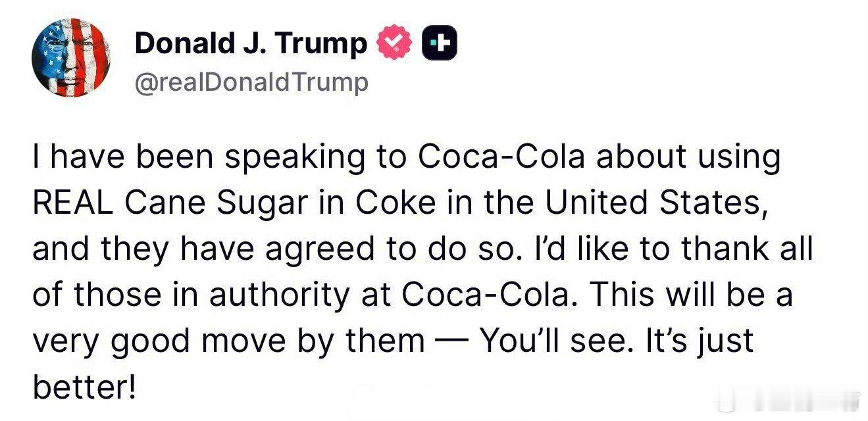Click the red verified checkmark badge
Viewport: 868px width, 421px height.
point(394,43)
